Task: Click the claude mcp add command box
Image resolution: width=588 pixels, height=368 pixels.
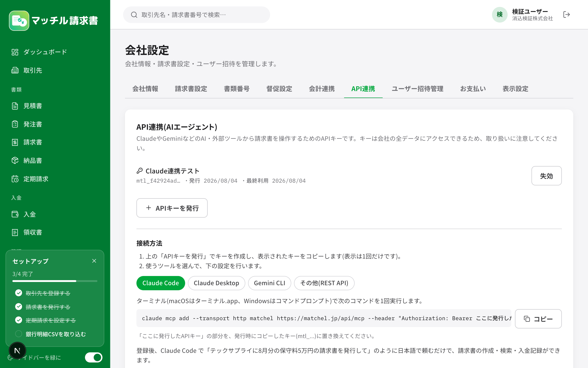Action: (324, 318)
